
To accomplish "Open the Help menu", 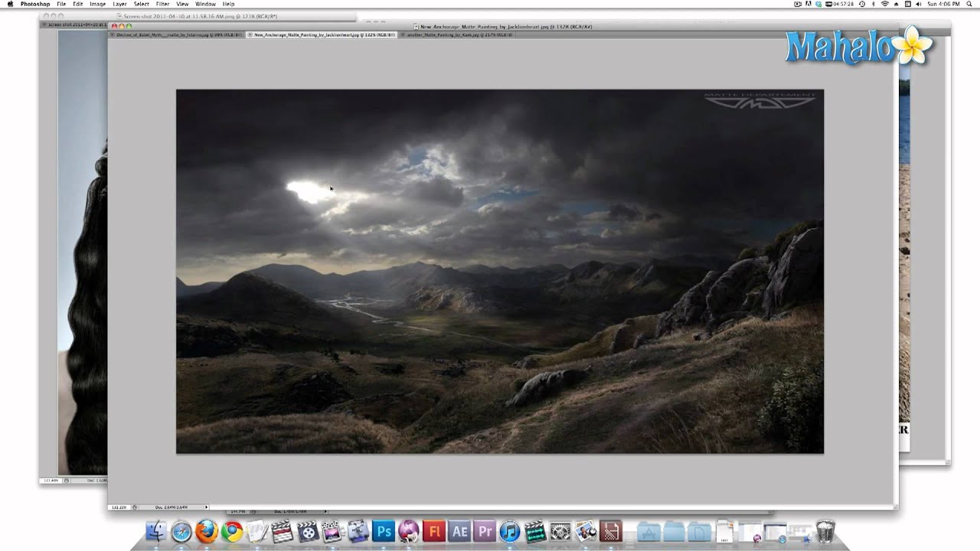I will pyautogui.click(x=228, y=4).
